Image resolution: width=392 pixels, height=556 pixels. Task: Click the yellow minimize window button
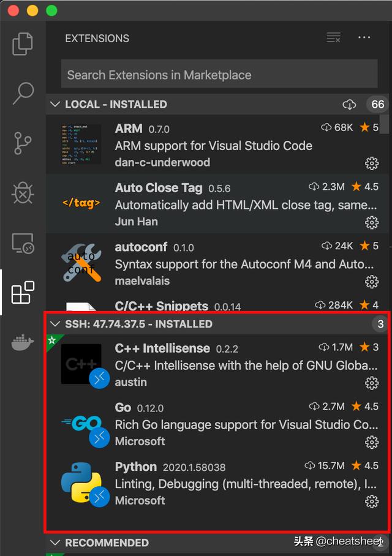[32, 10]
